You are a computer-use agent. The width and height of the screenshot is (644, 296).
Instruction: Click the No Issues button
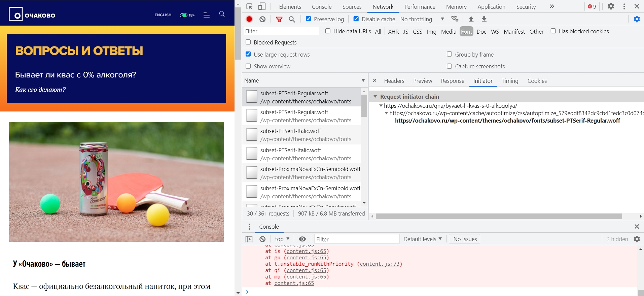tap(465, 239)
